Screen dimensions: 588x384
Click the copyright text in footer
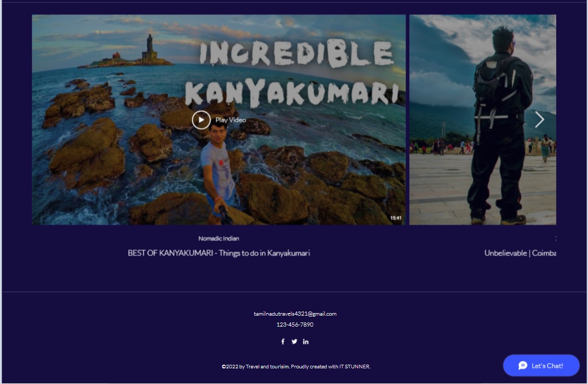(296, 366)
